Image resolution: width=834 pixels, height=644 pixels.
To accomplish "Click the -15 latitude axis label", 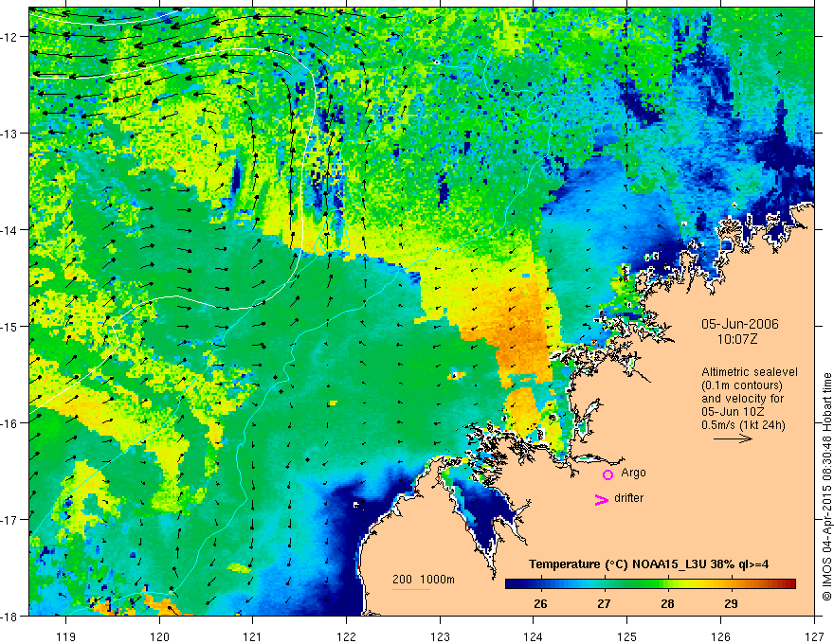I will coord(10,326).
